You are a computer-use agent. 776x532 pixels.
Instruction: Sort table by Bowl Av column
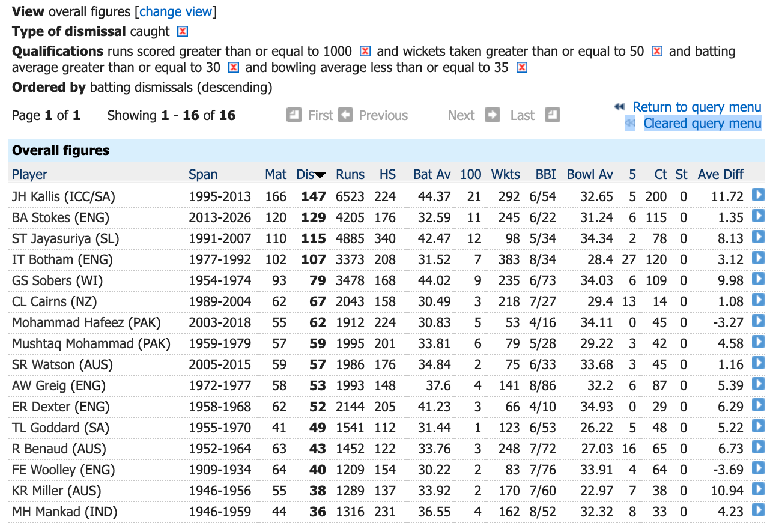[590, 174]
